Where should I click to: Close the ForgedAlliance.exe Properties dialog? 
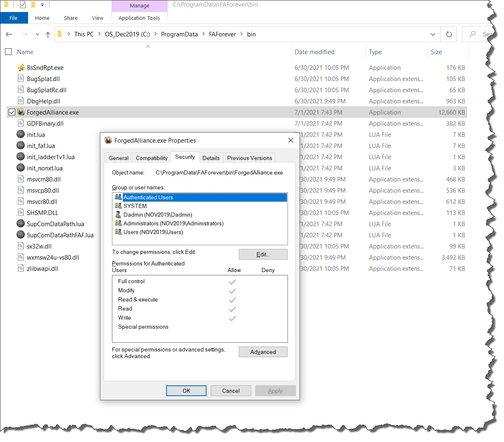[x=291, y=141]
